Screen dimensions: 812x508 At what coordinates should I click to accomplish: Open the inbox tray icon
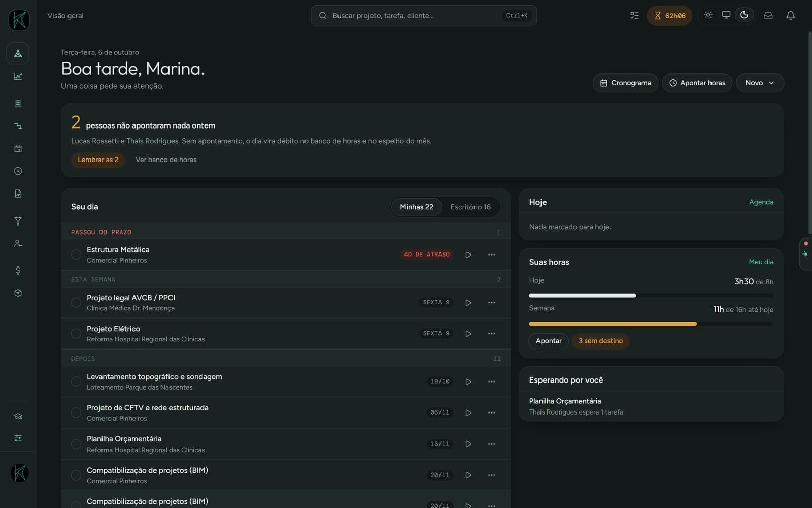click(x=768, y=16)
